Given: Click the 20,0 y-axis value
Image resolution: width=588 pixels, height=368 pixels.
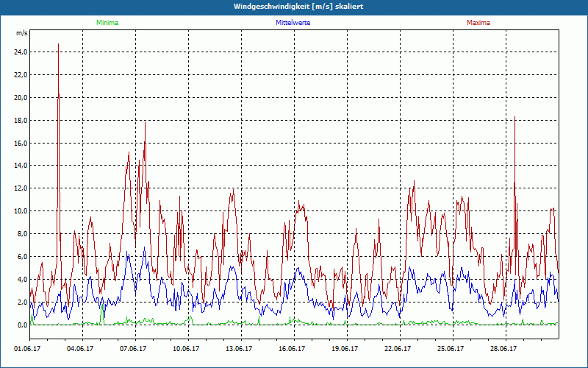Looking at the screenshot, I should tap(21, 98).
